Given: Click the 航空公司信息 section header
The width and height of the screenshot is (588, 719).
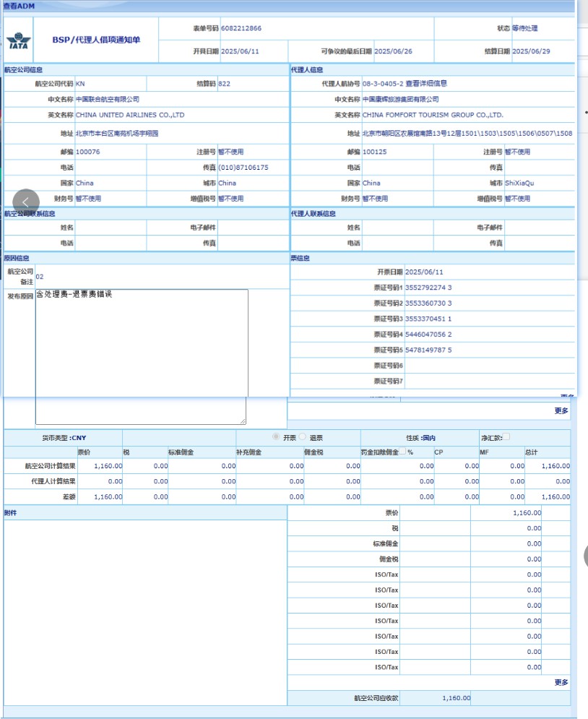Looking at the screenshot, I should 23,70.
